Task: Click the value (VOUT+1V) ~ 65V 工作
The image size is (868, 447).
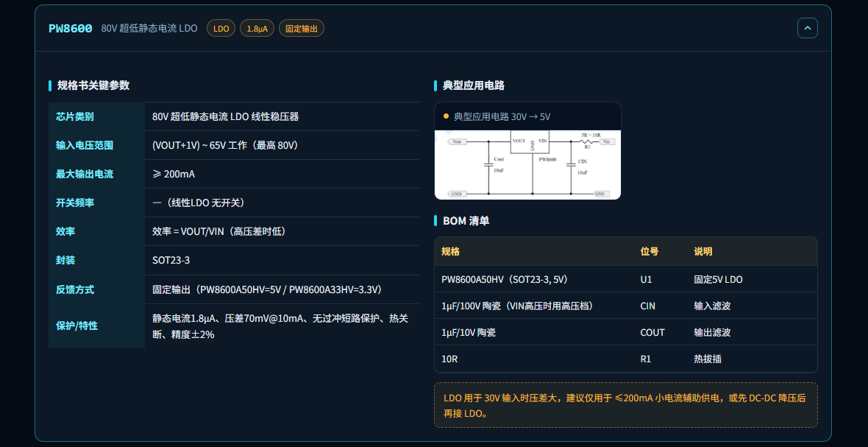Action: pos(225,145)
